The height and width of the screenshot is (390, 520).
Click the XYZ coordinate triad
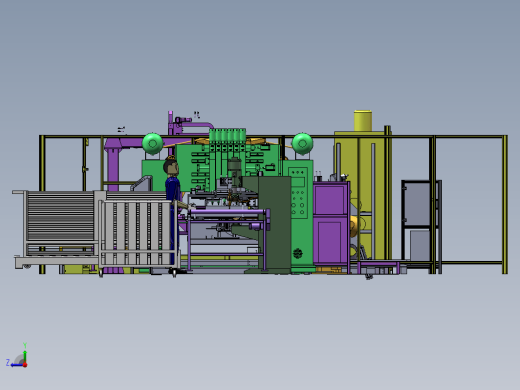point(17,356)
